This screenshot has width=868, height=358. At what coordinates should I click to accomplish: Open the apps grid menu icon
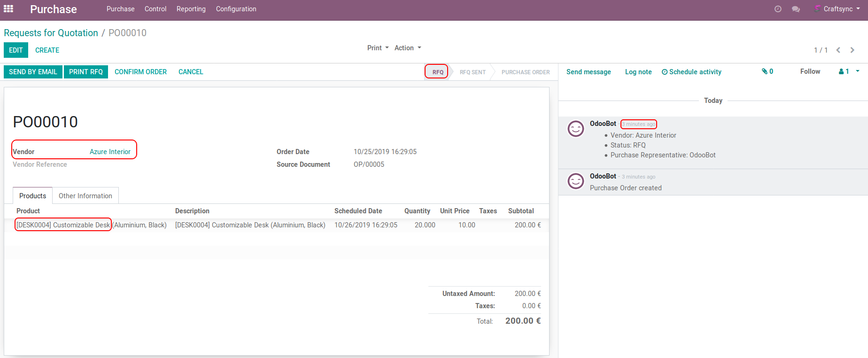click(8, 9)
